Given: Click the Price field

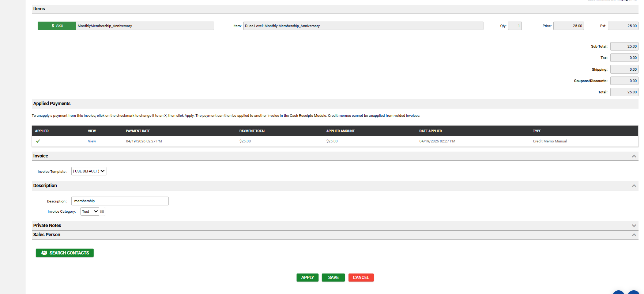Looking at the screenshot, I should tap(568, 26).
